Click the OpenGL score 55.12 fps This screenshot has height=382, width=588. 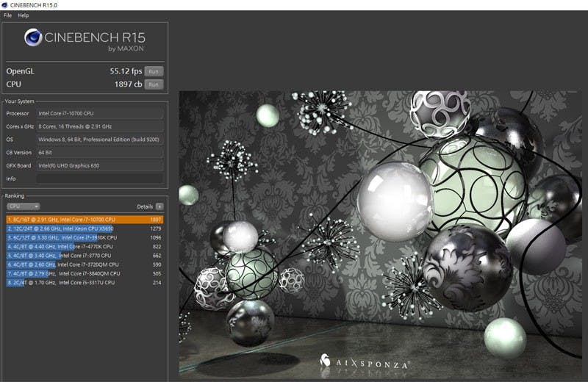(x=126, y=71)
